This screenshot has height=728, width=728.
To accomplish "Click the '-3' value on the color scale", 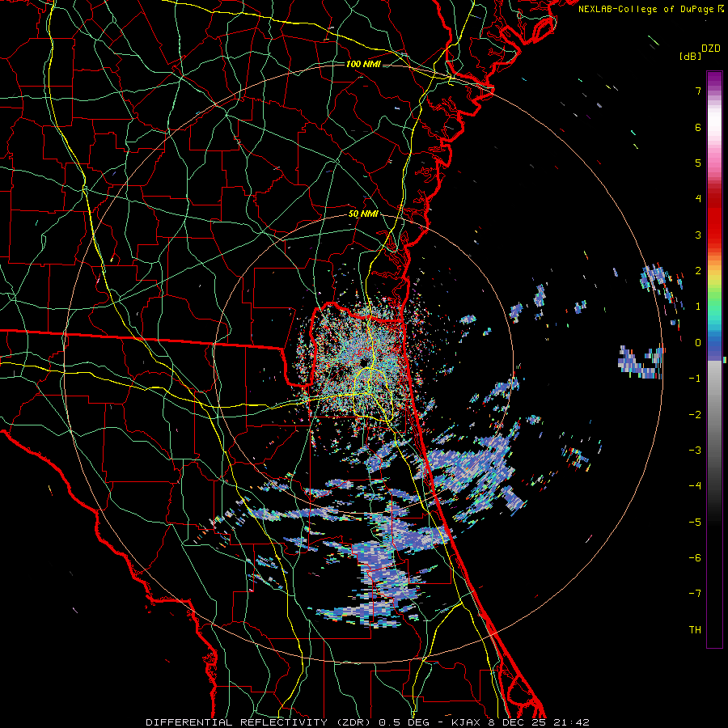I will point(695,451).
